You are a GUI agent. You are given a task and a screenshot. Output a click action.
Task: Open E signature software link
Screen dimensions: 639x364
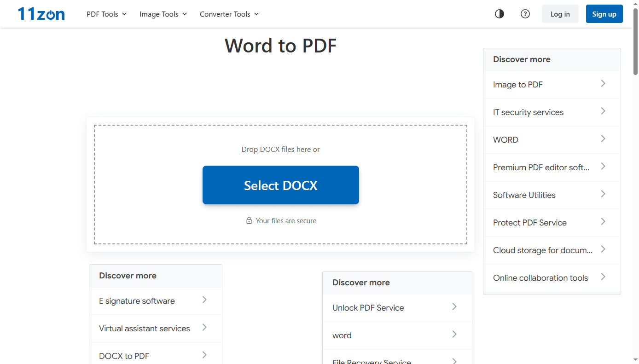click(137, 301)
